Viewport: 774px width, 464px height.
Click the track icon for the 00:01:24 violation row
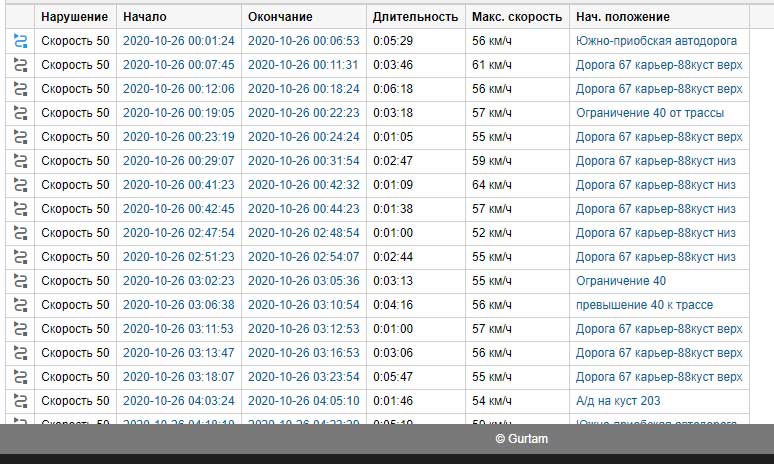coord(21,41)
